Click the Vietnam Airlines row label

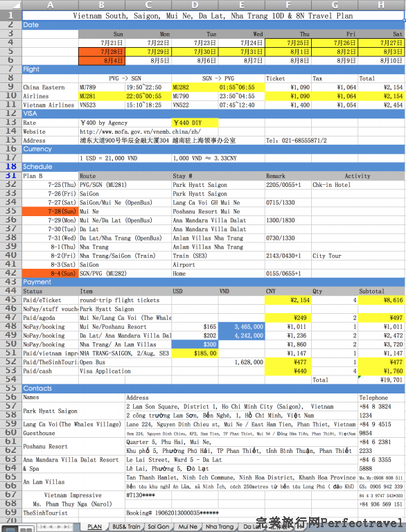click(x=51, y=105)
